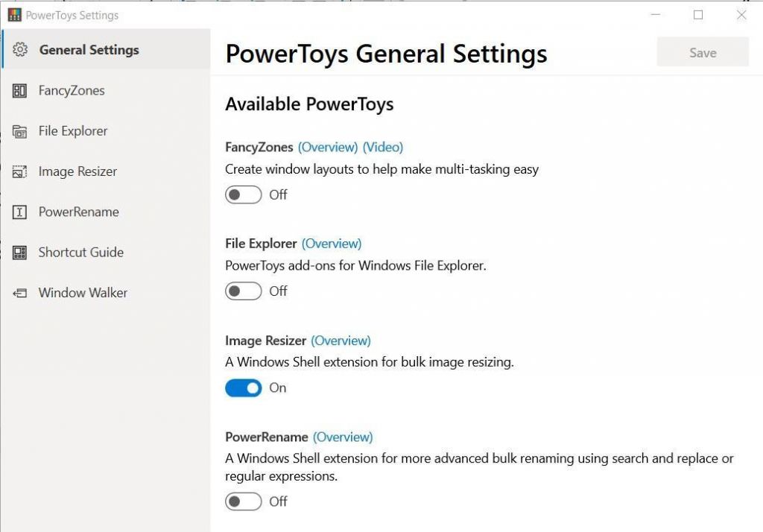
Task: Turn on the File Explorer add-ons toggle
Action: 243,291
